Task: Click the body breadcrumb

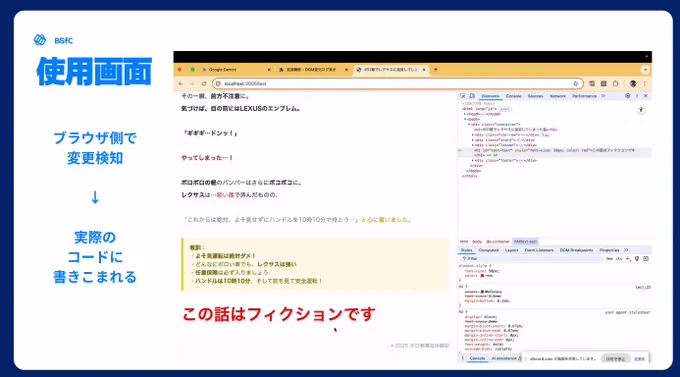Action: click(x=477, y=242)
